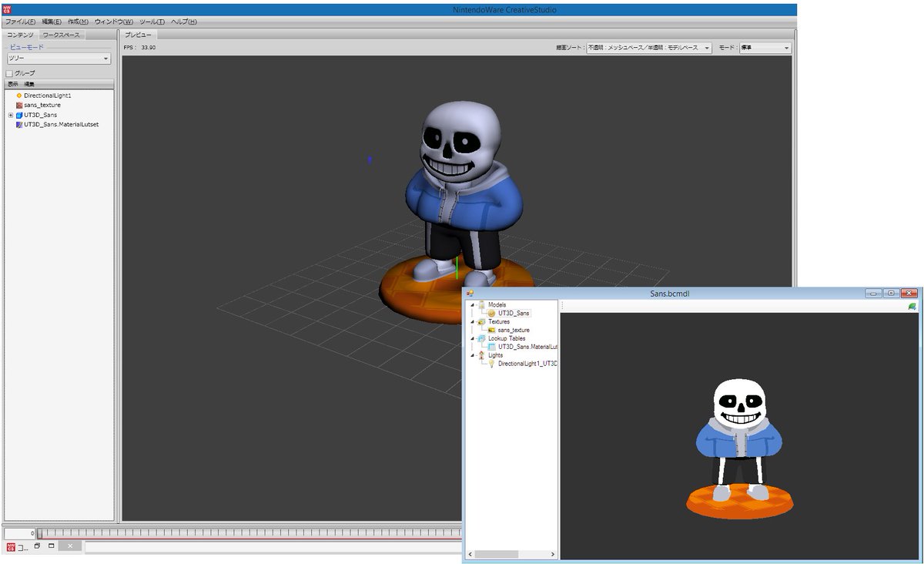Open the ファイル(F) menu
Image resolution: width=924 pixels, height=564 pixels.
20,22
